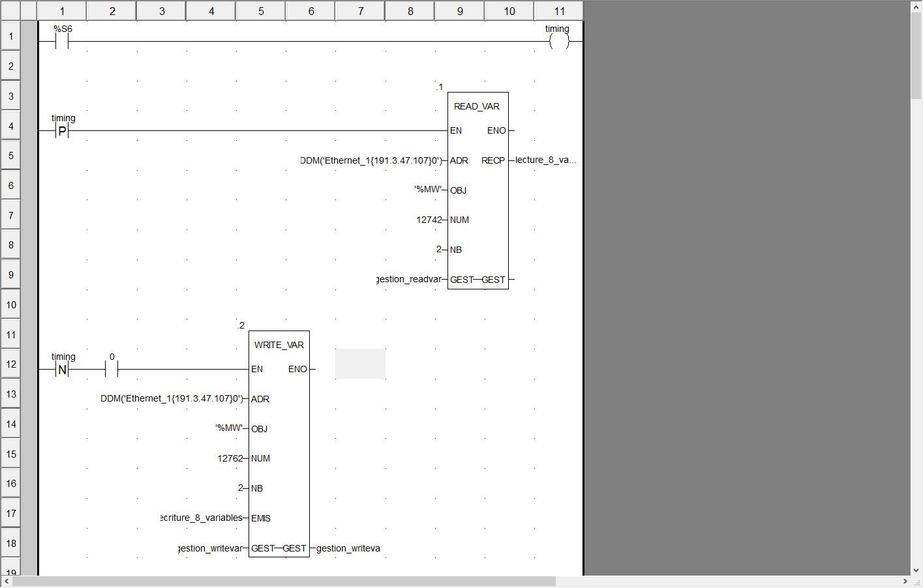Image resolution: width=923 pixels, height=588 pixels.
Task: Click row 12 header
Action: [11, 364]
